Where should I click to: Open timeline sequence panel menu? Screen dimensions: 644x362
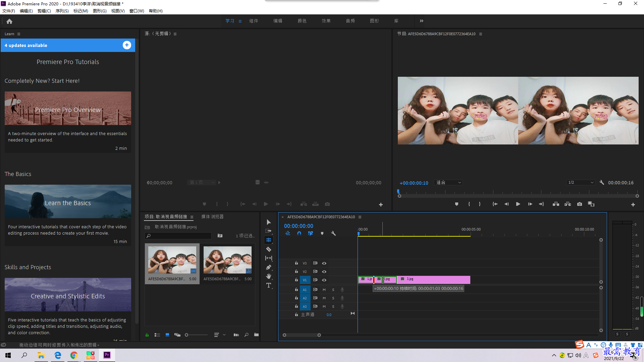click(360, 217)
